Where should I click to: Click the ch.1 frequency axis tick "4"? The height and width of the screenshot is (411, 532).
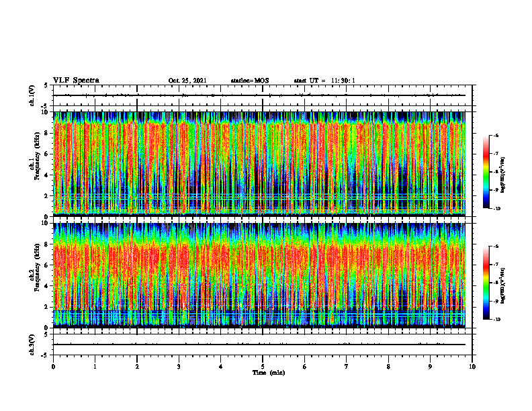[47, 175]
